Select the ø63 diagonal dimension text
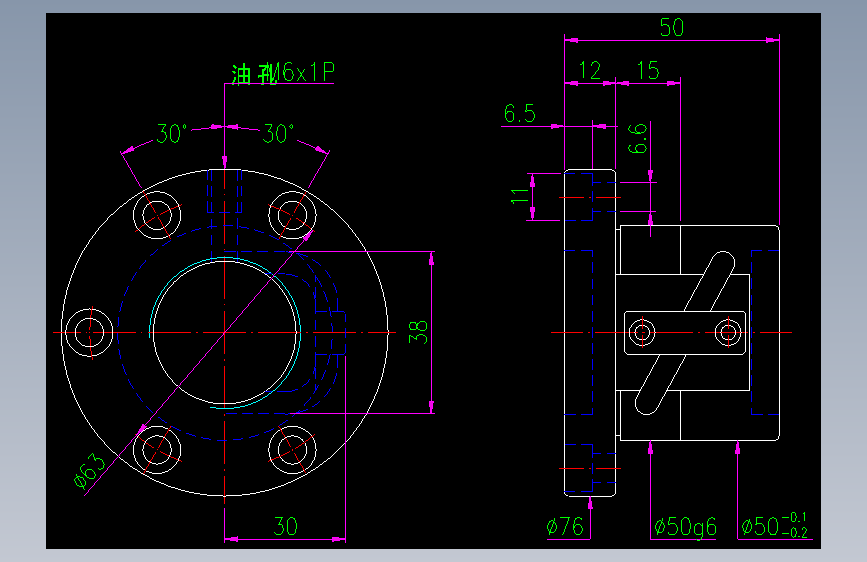 point(90,471)
